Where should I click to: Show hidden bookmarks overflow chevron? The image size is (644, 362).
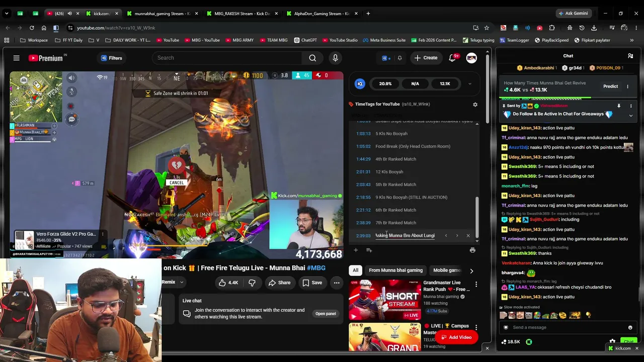tap(631, 40)
